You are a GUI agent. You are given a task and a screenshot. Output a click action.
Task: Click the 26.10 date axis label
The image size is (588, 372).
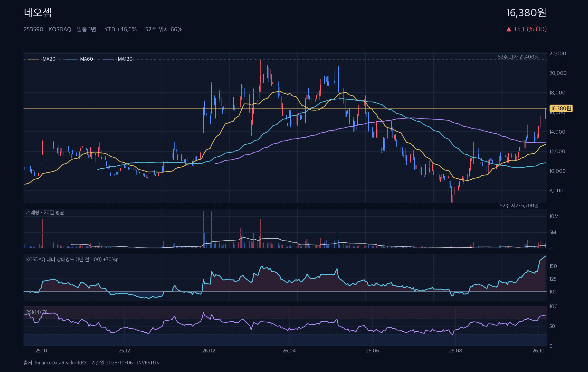pyautogui.click(x=539, y=351)
